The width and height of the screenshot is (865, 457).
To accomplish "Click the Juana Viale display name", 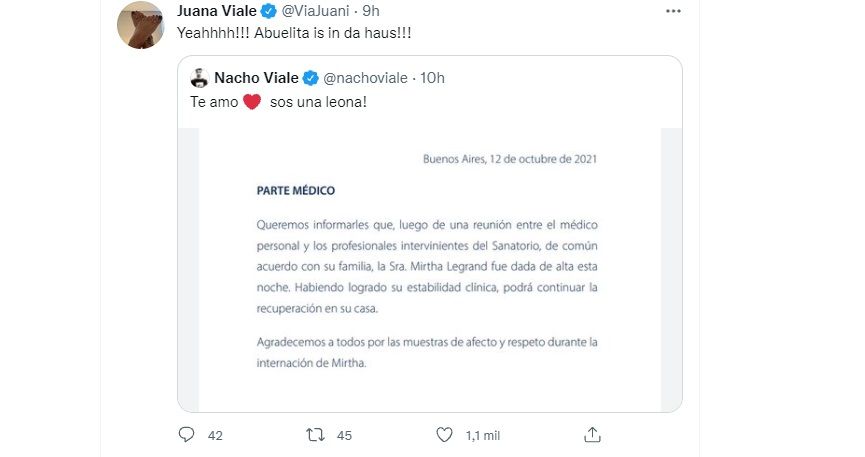I will click(216, 12).
